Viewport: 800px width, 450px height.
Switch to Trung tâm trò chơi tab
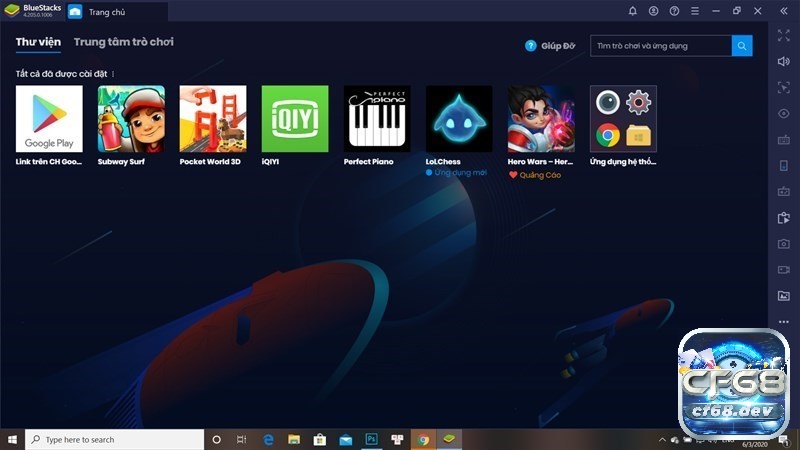(123, 42)
